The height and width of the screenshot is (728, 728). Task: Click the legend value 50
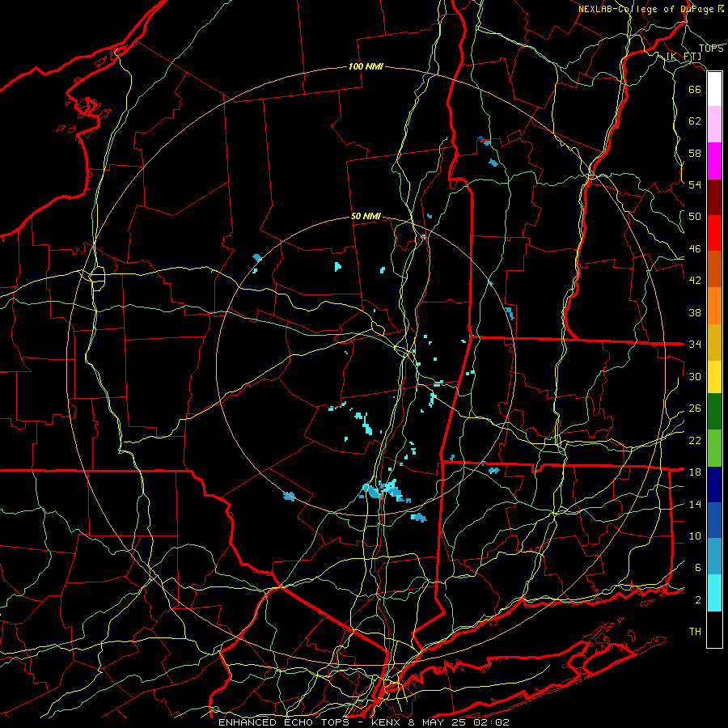pyautogui.click(x=695, y=217)
